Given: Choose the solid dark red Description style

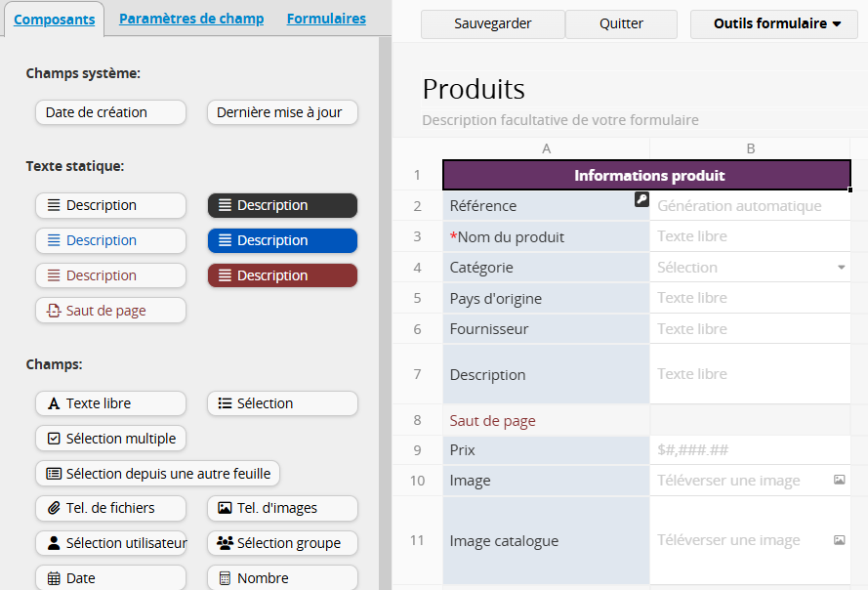Looking at the screenshot, I should click(282, 275).
